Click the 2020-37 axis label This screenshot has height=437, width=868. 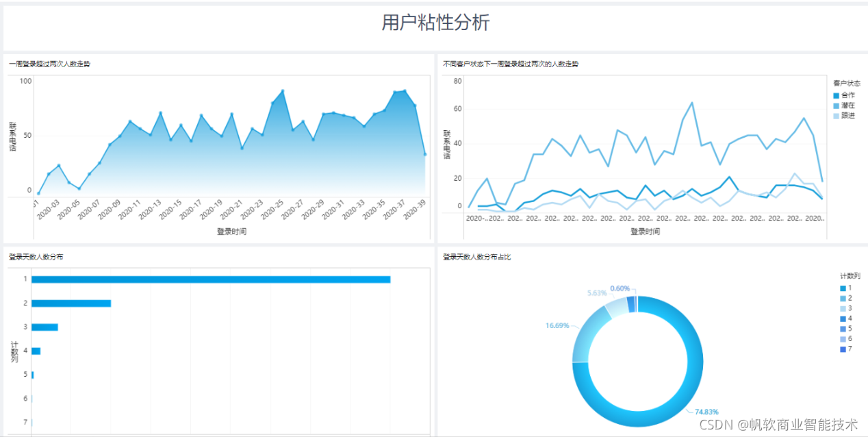[395, 209]
